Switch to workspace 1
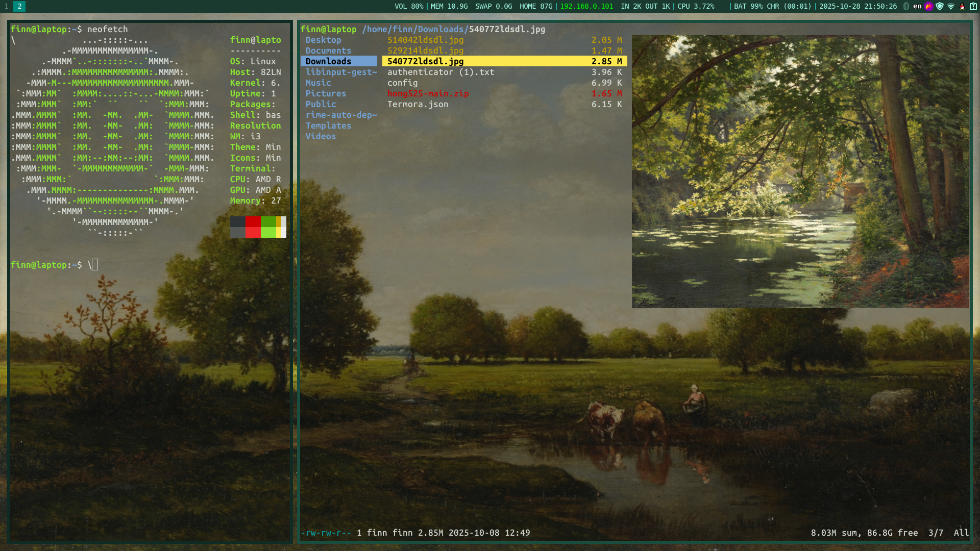Image resolution: width=980 pixels, height=551 pixels. point(6,6)
